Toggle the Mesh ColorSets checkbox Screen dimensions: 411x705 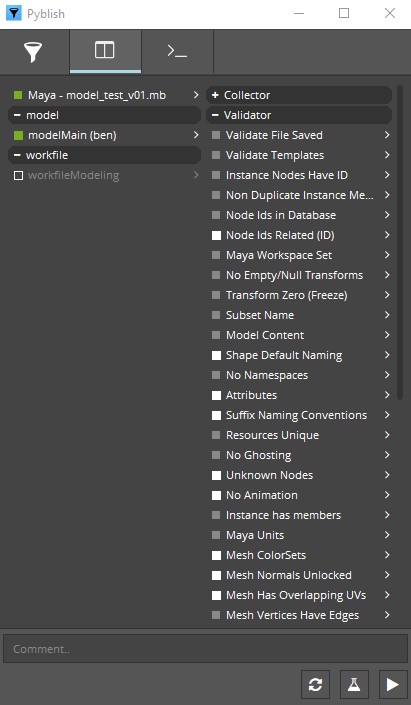216,555
